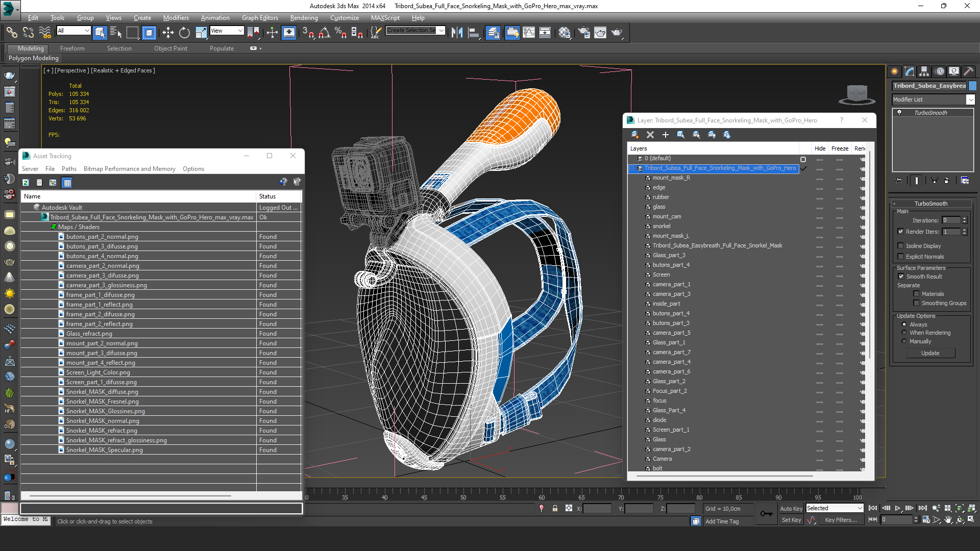Open the Hierarchy command panel tab
980x551 pixels.
click(924, 71)
